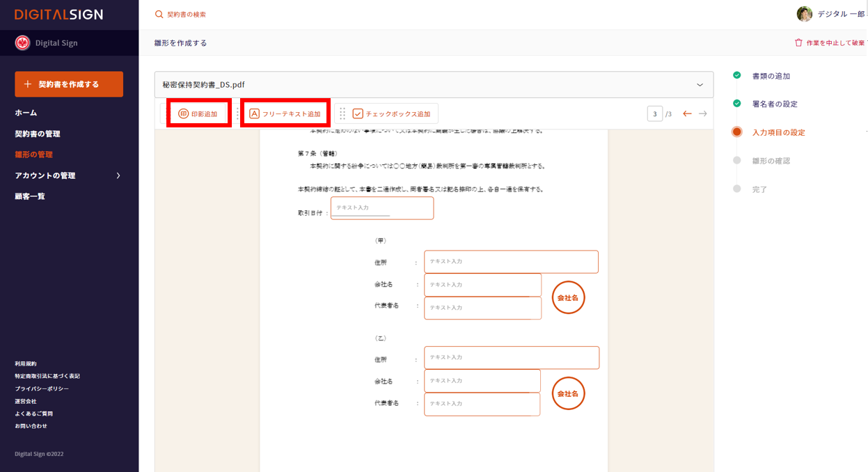
Task: Add a checkbox with チェックボックス追加
Action: (391, 114)
